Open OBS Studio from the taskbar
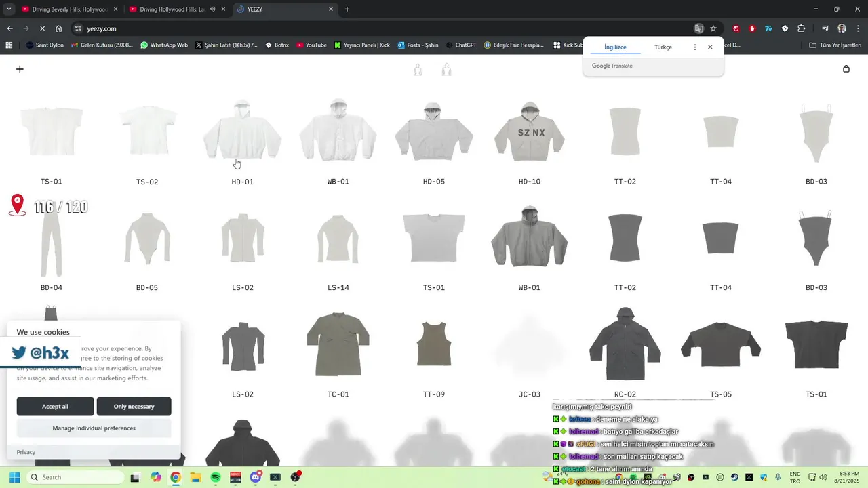This screenshot has height=488, width=868. (295, 477)
